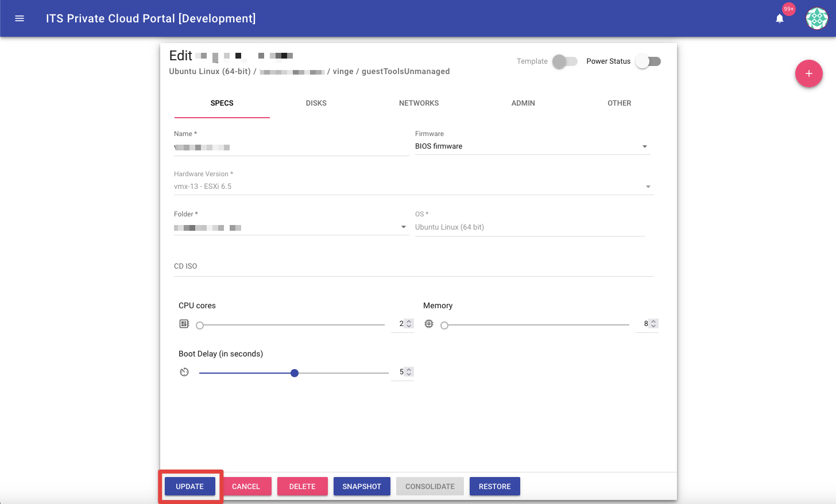This screenshot has height=504, width=836.
Task: Toggle the Power Status switch
Action: coord(648,61)
